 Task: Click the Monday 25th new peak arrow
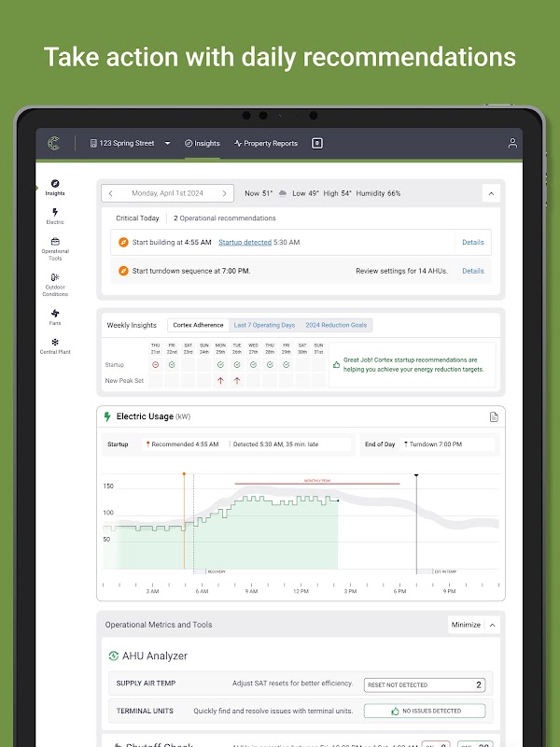220,381
